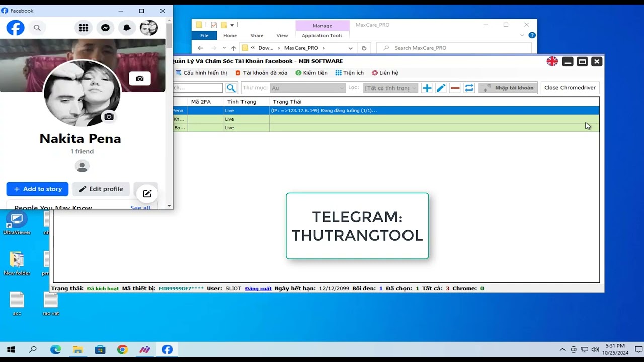Open account menu via profile avatar

click(x=149, y=28)
